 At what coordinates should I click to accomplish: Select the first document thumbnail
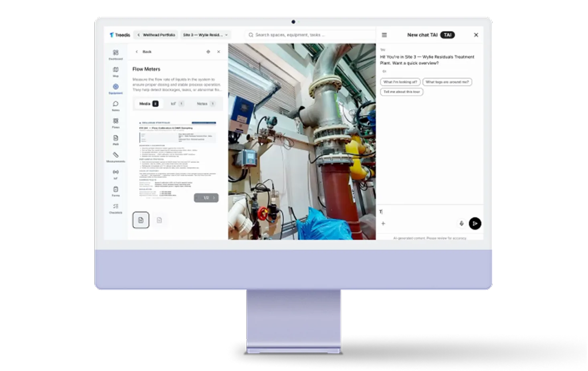(141, 220)
